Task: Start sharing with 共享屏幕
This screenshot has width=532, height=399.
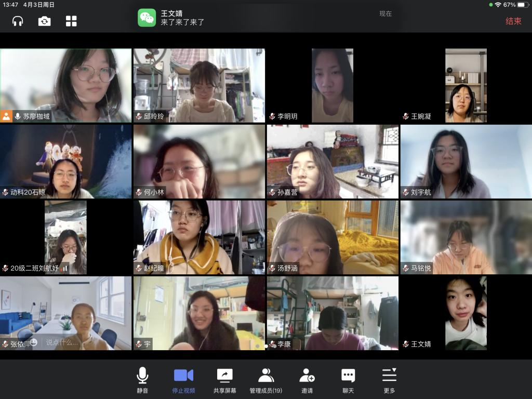Action: tap(224, 380)
